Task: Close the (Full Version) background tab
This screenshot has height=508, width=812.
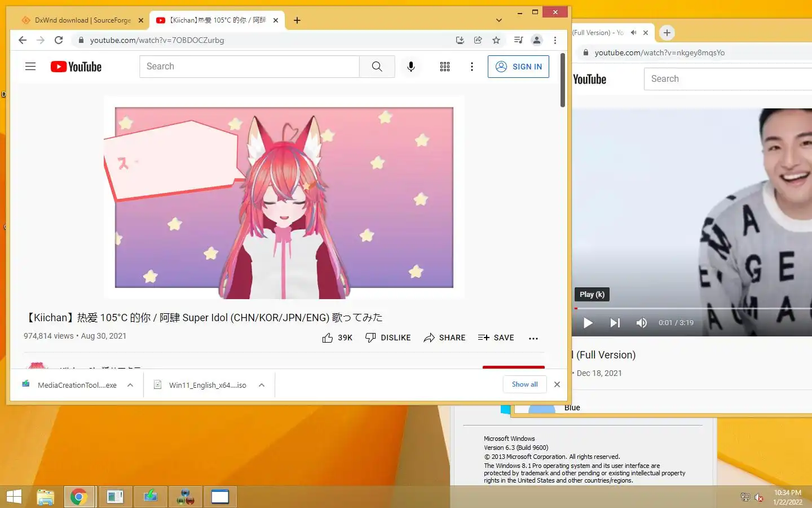Action: [646, 33]
